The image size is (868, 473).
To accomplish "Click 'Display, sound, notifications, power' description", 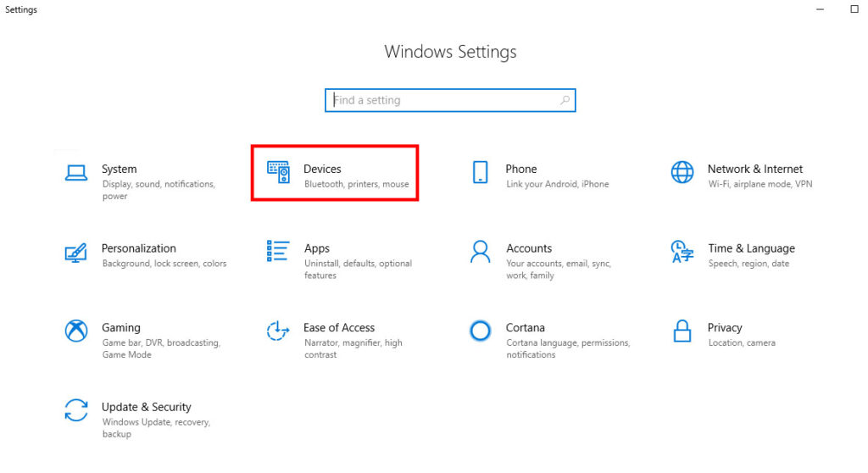I will tap(159, 190).
